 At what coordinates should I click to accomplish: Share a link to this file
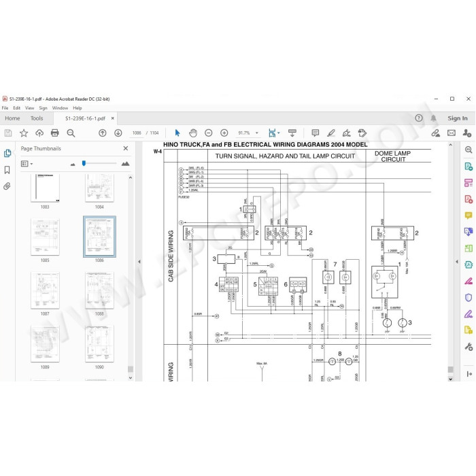point(436,133)
